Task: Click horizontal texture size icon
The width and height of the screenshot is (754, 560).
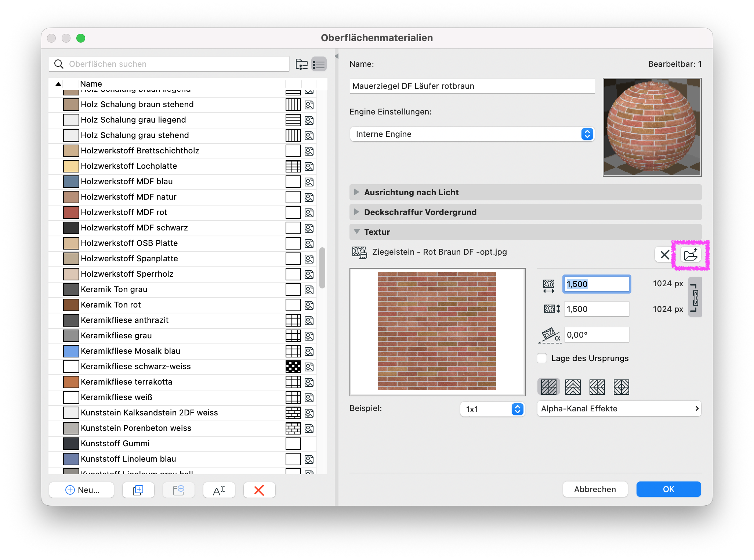Action: click(x=549, y=286)
